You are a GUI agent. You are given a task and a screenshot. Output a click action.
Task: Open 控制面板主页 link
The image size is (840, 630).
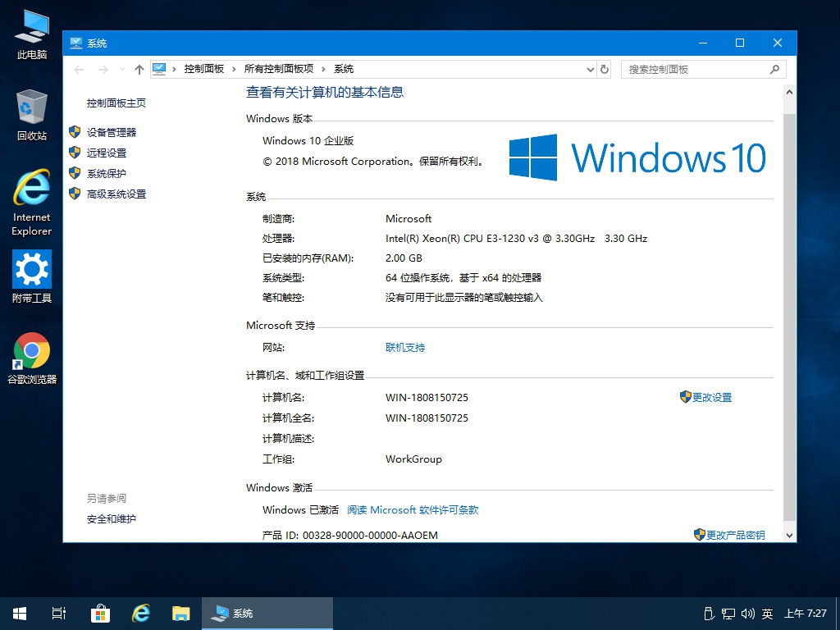116,103
